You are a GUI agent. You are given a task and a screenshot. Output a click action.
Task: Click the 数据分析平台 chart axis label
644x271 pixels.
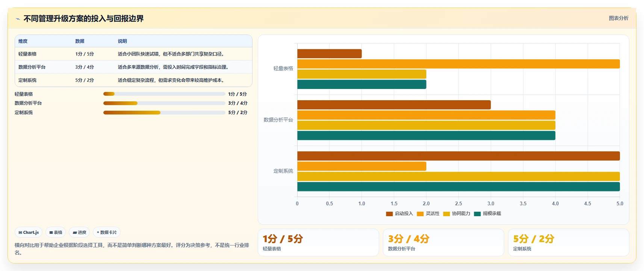(278, 120)
